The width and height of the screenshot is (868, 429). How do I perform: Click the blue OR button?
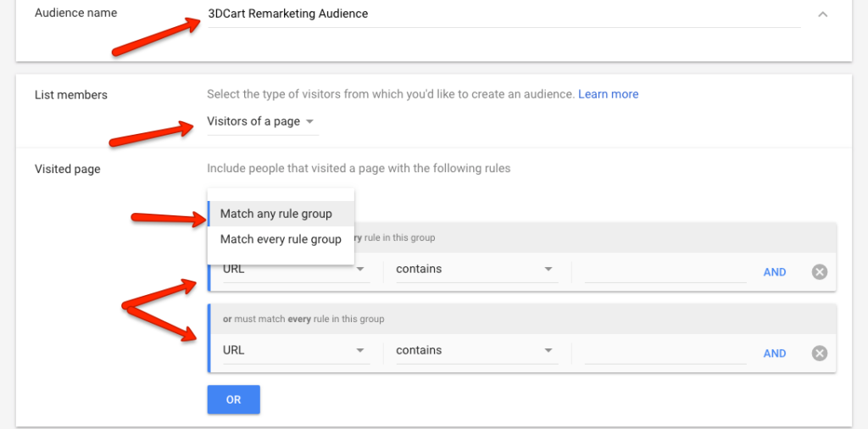pyautogui.click(x=234, y=399)
